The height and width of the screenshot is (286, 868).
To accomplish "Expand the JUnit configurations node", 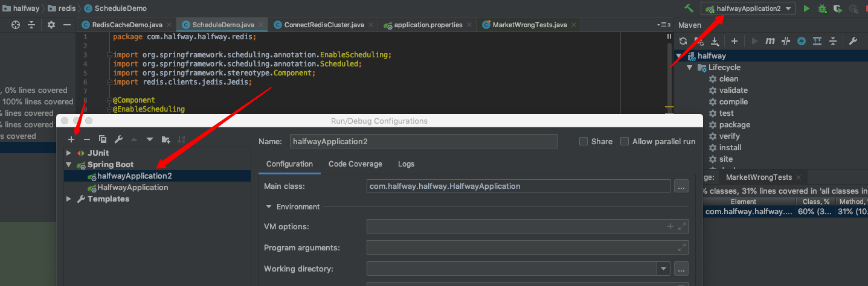I will (x=69, y=153).
